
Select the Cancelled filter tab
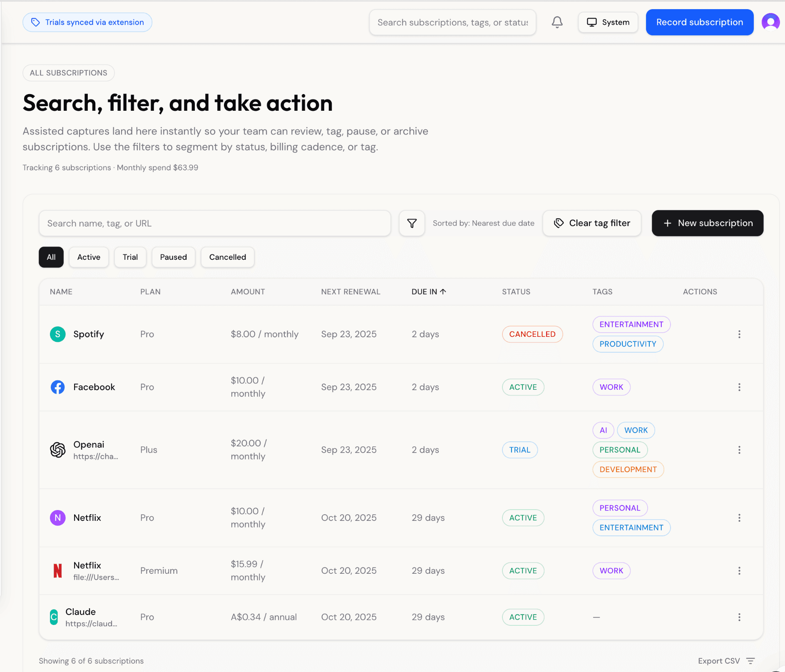point(227,257)
